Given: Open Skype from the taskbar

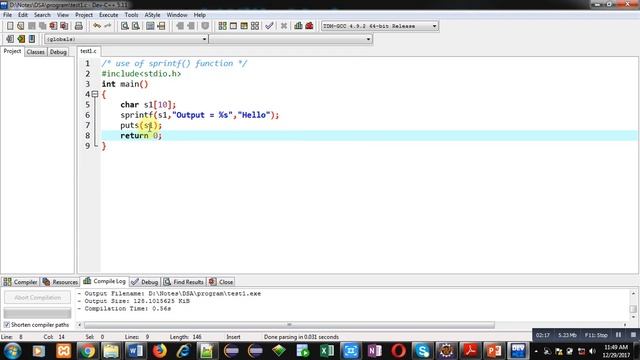Looking at the screenshot, I should (422, 351).
